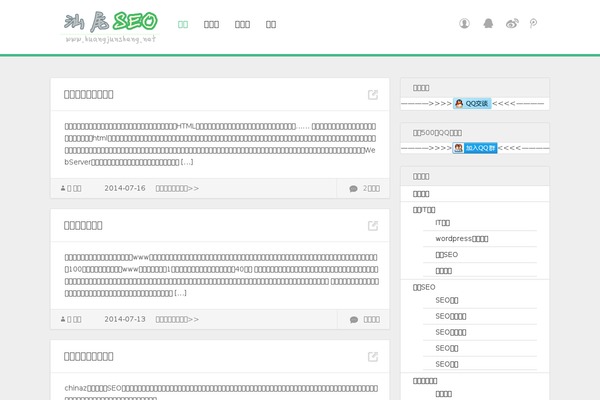Image resolution: width=600 pixels, height=400 pixels.
Task: Open read-more >> link of 2014-07-16 post
Action: click(177, 188)
